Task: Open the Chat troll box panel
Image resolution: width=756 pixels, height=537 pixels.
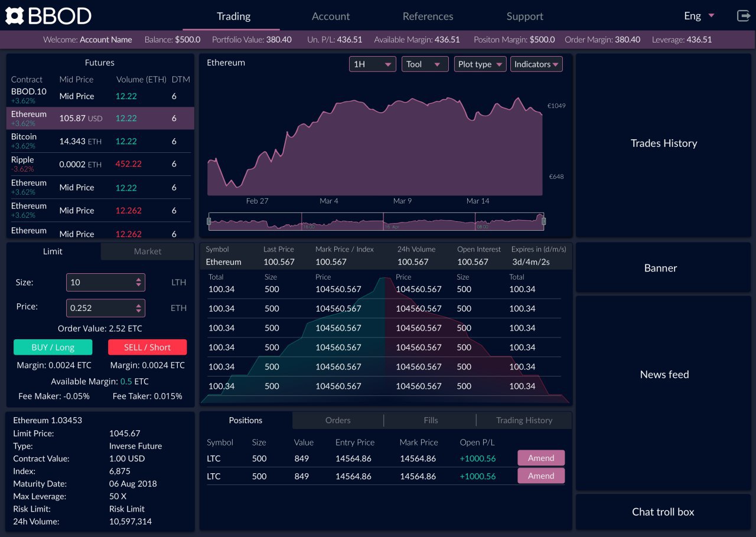Action: pyautogui.click(x=663, y=512)
